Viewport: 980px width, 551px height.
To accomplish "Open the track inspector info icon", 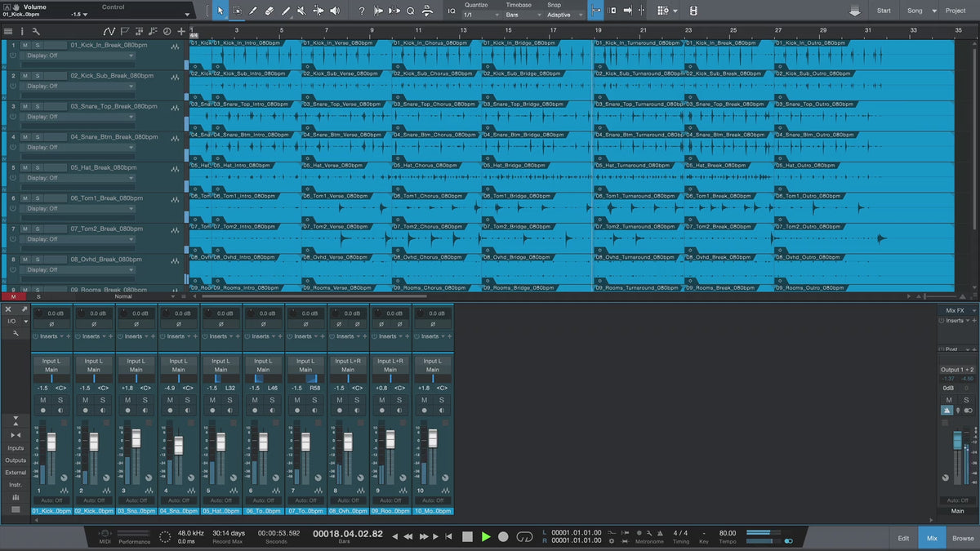I will (x=21, y=31).
